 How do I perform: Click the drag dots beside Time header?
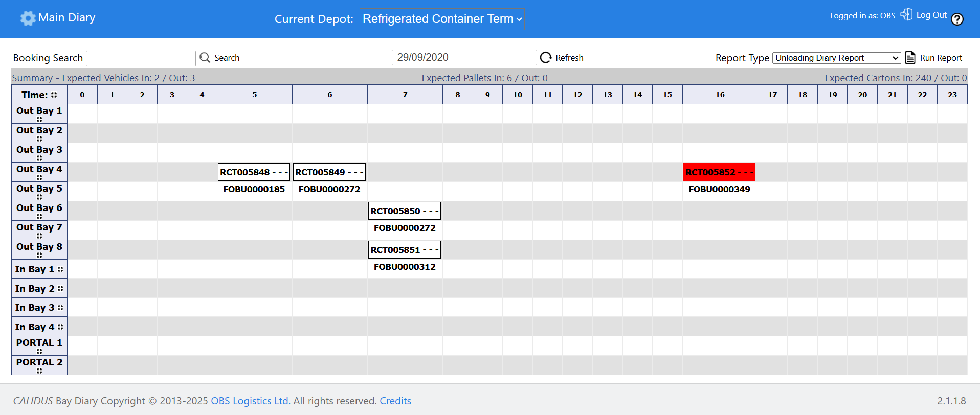pyautogui.click(x=54, y=95)
